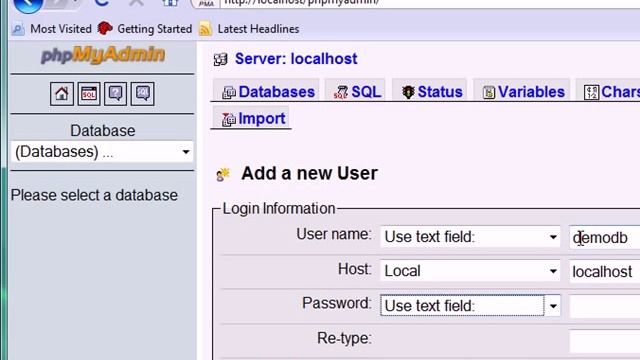Click the browser reload icon
This screenshot has width=640, height=360.
click(102, 2)
